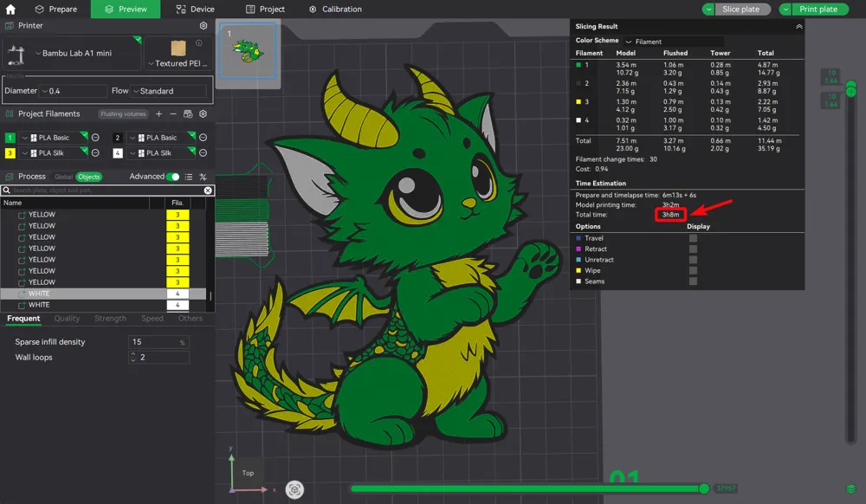Remove filament 1 using its minus circle

pyautogui.click(x=95, y=138)
